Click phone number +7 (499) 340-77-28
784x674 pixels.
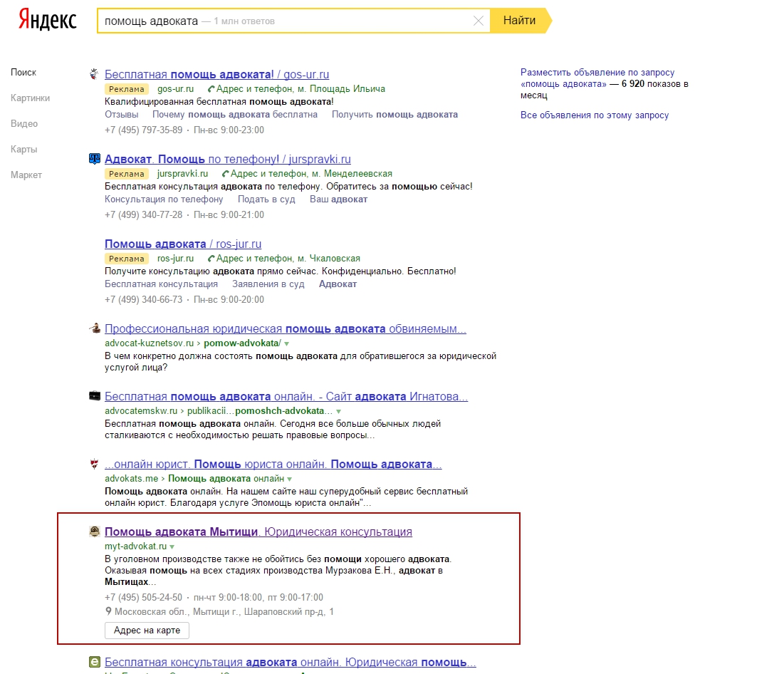coord(144,214)
